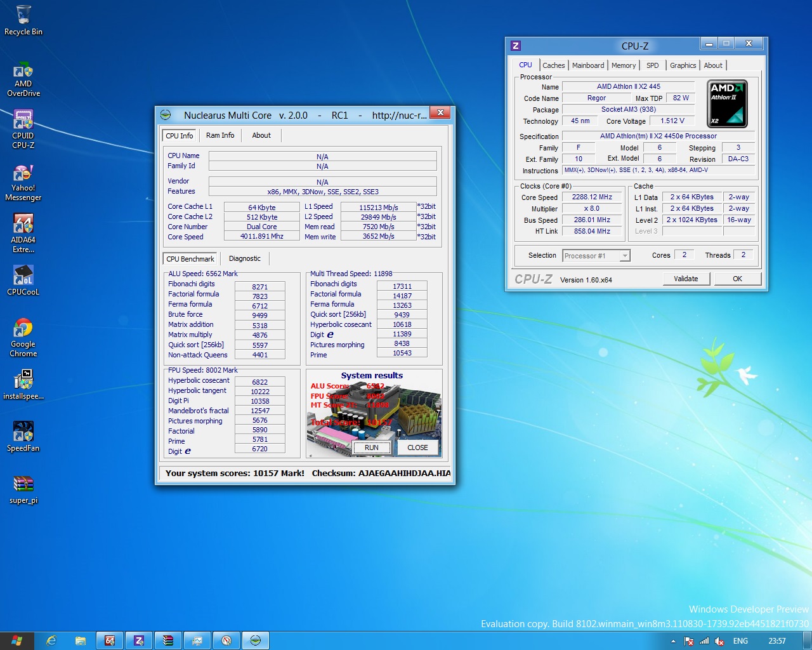Click the CPU Name N/A field
This screenshot has width=812, height=650.
pos(322,157)
